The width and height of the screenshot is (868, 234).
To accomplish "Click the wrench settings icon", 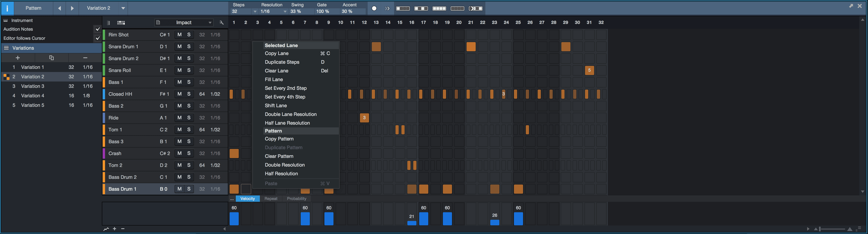I will [221, 23].
